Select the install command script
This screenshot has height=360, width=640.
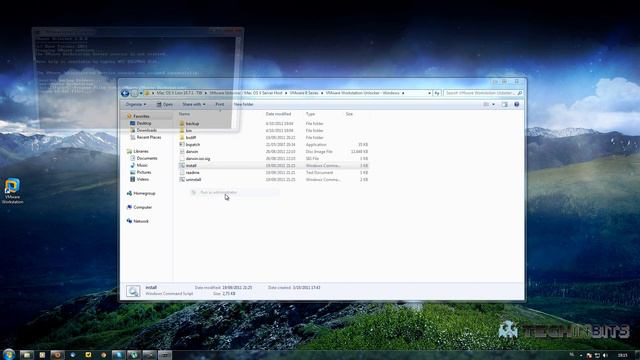[x=191, y=166]
